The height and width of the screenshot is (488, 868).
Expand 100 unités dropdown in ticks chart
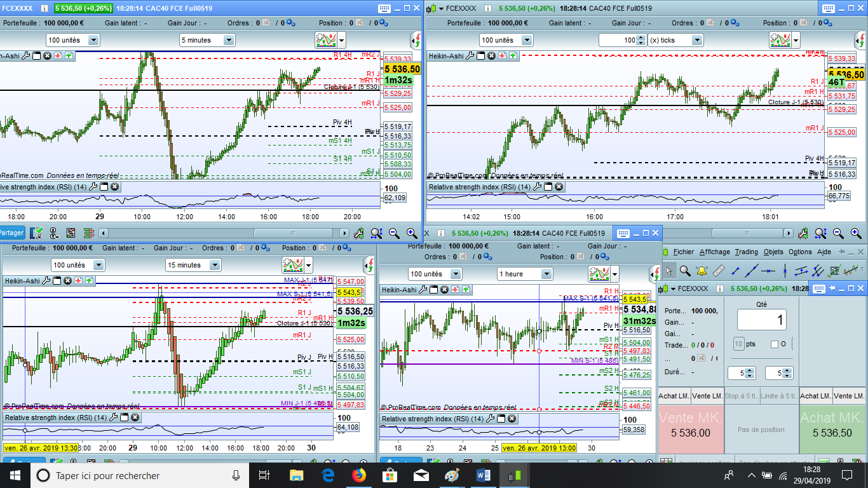(527, 40)
